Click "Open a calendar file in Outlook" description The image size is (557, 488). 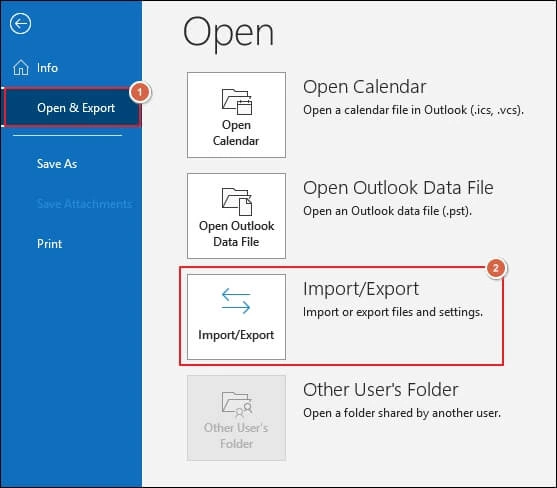(x=413, y=110)
